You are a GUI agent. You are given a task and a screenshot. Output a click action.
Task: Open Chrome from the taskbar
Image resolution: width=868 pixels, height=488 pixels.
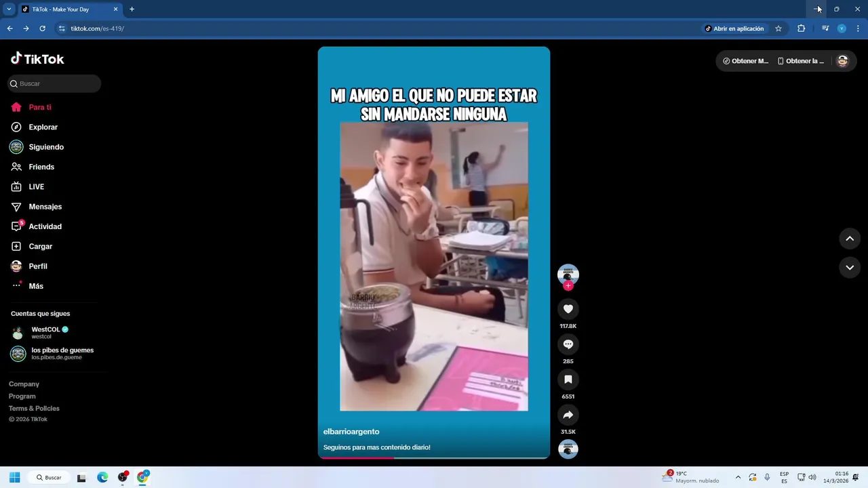[142, 477]
